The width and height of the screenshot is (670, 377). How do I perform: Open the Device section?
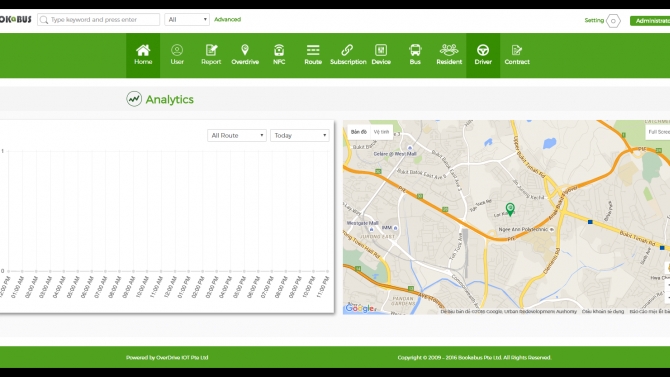click(381, 55)
